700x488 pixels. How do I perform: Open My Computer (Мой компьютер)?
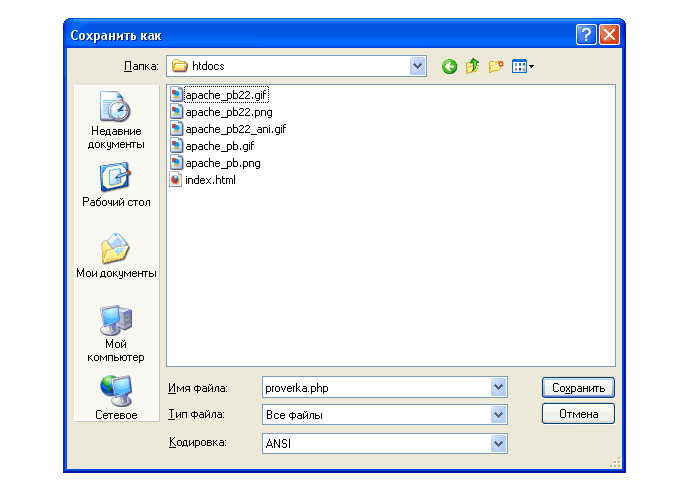pos(116,334)
